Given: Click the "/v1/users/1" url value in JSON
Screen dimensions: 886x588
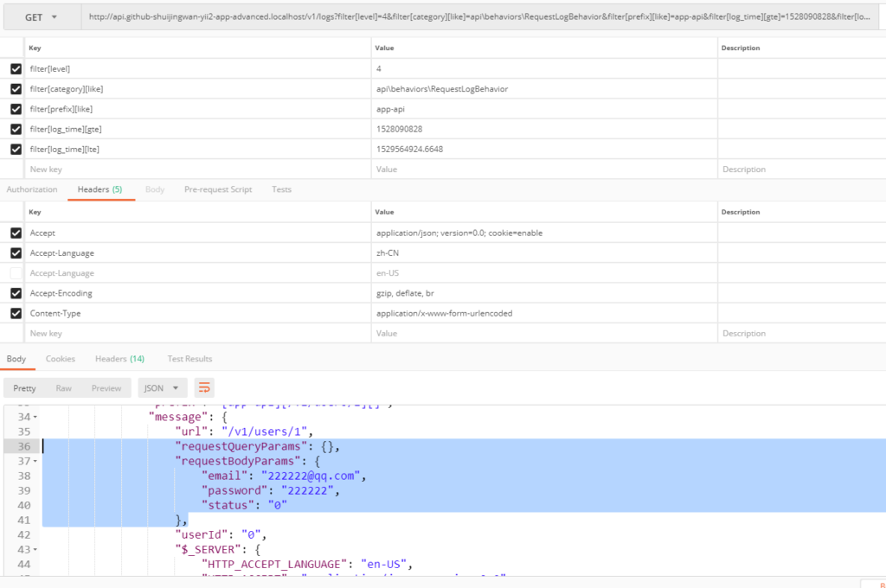Looking at the screenshot, I should (x=265, y=431).
